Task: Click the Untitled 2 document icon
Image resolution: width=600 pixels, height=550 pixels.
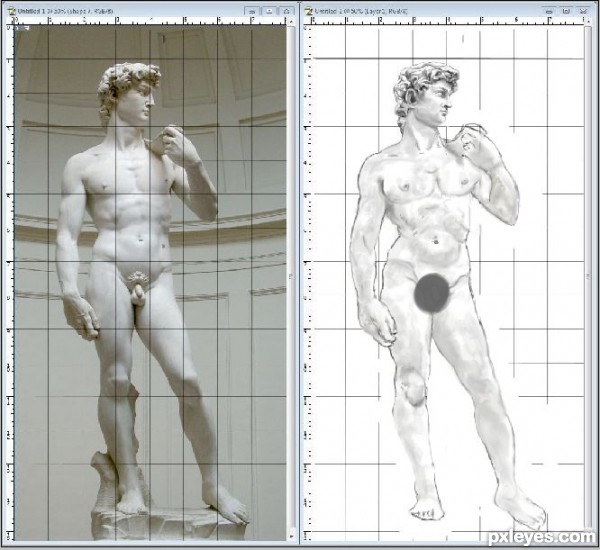Action: [309, 11]
